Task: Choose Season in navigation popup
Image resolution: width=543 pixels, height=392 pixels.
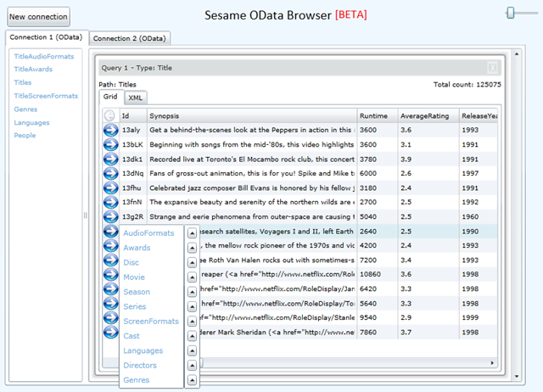Action: [x=137, y=292]
